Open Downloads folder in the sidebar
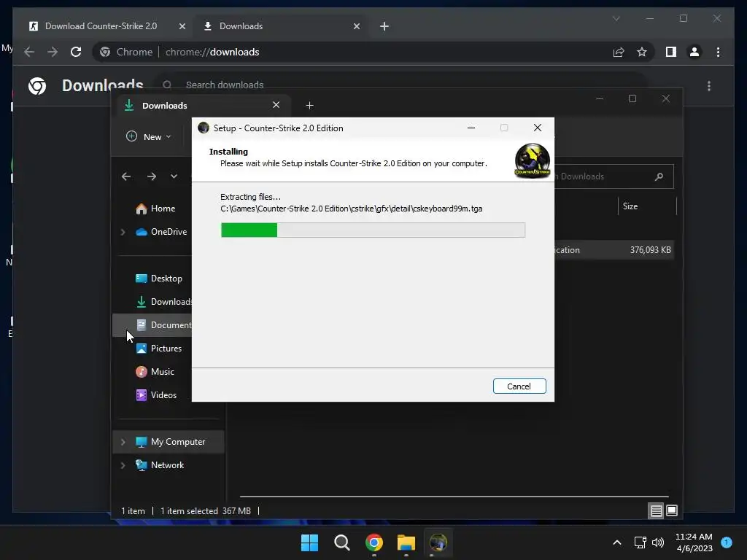The image size is (747, 560). [x=163, y=302]
